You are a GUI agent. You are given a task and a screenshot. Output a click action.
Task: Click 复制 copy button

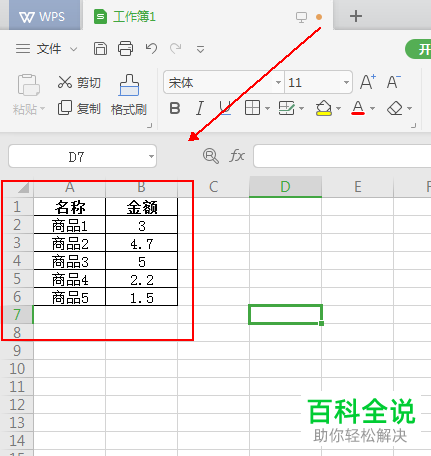pyautogui.click(x=79, y=108)
